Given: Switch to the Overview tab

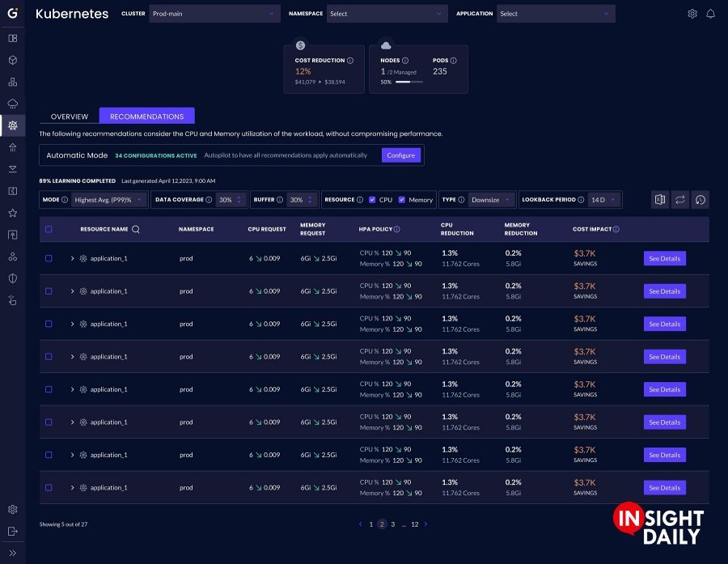Looking at the screenshot, I should tap(70, 117).
